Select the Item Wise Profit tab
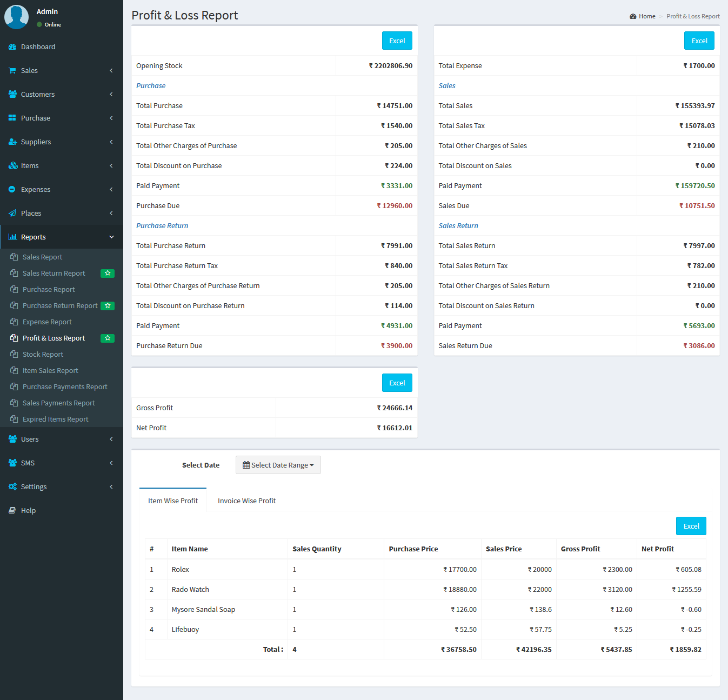Screen dimensions: 728x700 coord(173,501)
